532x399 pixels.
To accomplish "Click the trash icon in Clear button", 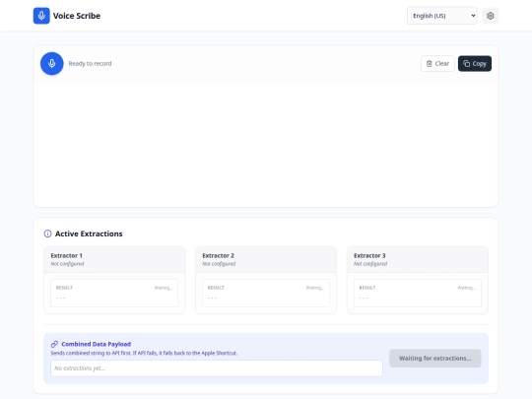I will click(x=430, y=63).
